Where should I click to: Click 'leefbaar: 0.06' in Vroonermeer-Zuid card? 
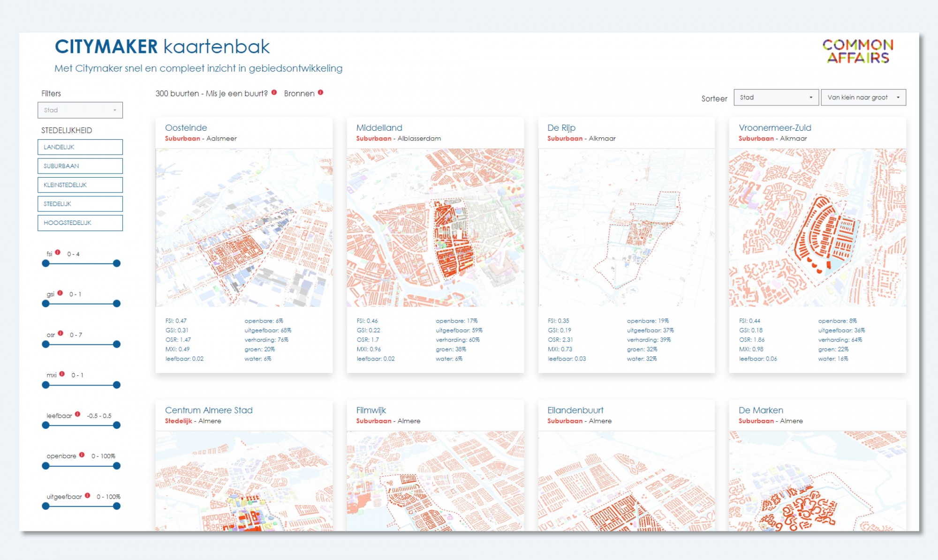coord(758,358)
